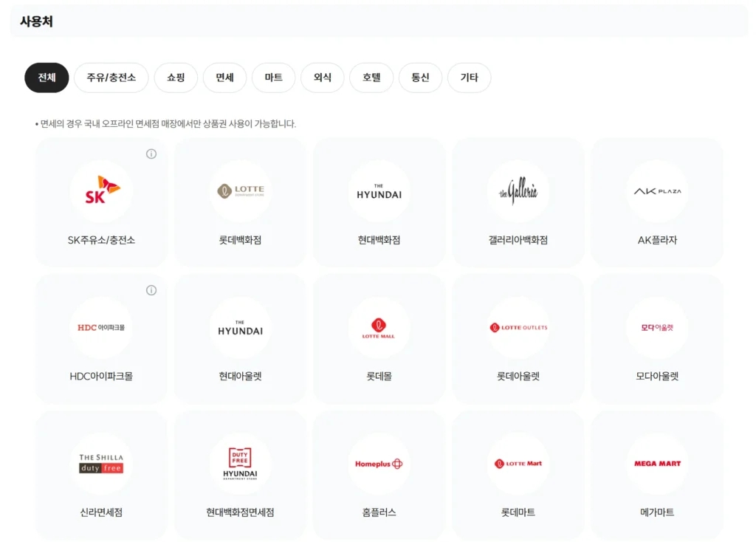Screen dimensions: 756x542
Task: Open the info tooltip on HDC아이파크몰 card
Action: click(x=153, y=290)
